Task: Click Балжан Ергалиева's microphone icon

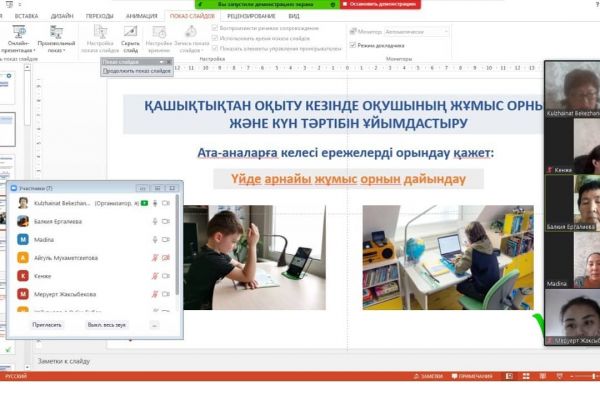Action: (x=155, y=221)
